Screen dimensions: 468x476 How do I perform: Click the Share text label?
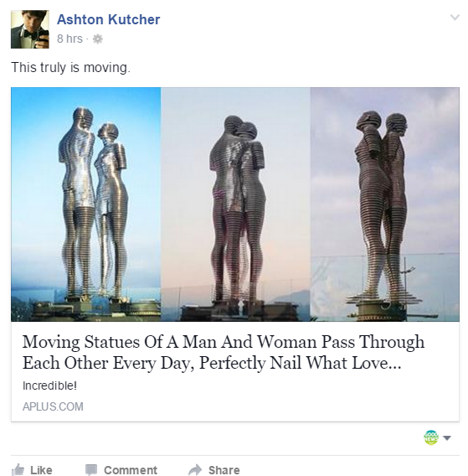click(224, 470)
